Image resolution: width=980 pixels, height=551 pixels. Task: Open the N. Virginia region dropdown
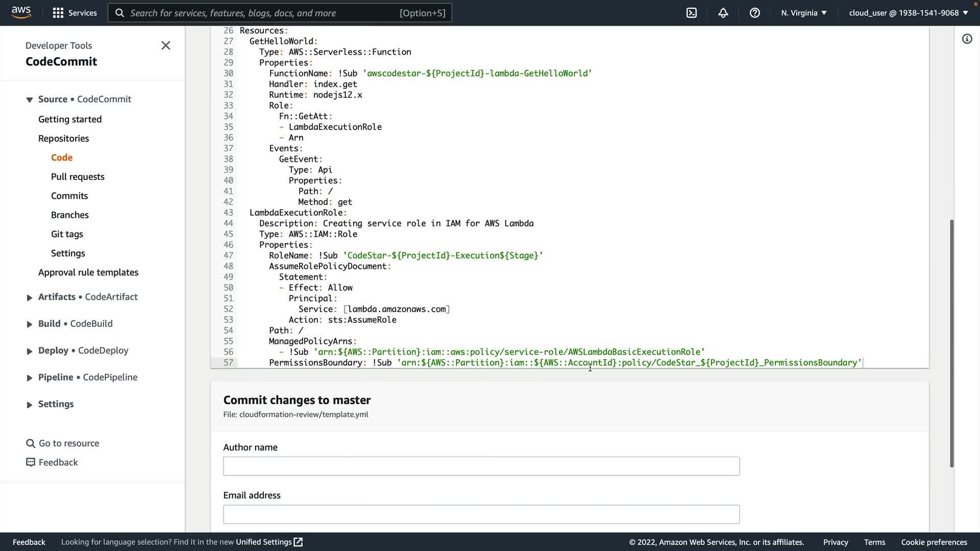pos(803,13)
